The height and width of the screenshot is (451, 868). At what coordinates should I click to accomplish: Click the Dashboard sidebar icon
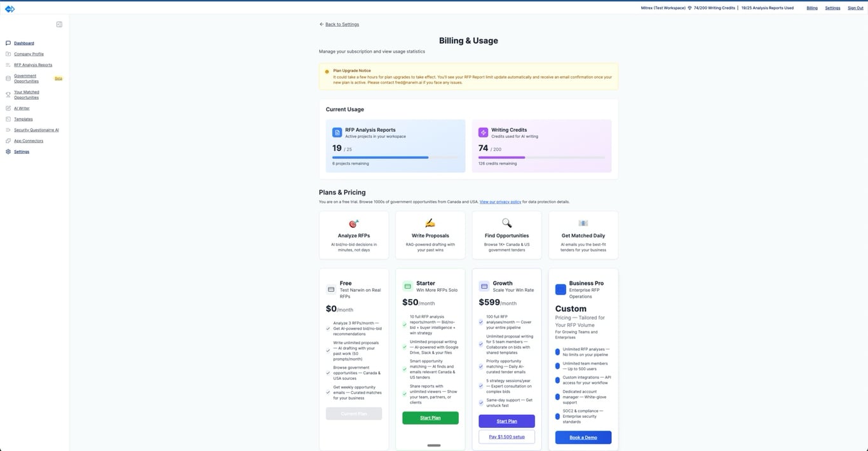[8, 43]
